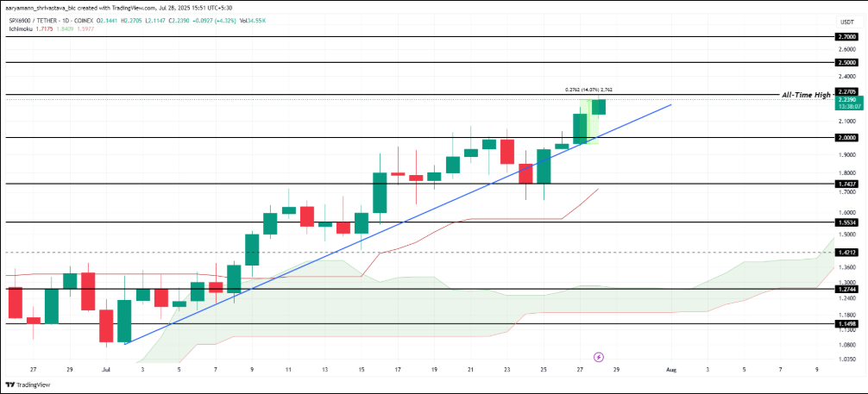The width and height of the screenshot is (868, 394).
Task: Click the 1.4212 dashed line label
Action: pos(847,253)
